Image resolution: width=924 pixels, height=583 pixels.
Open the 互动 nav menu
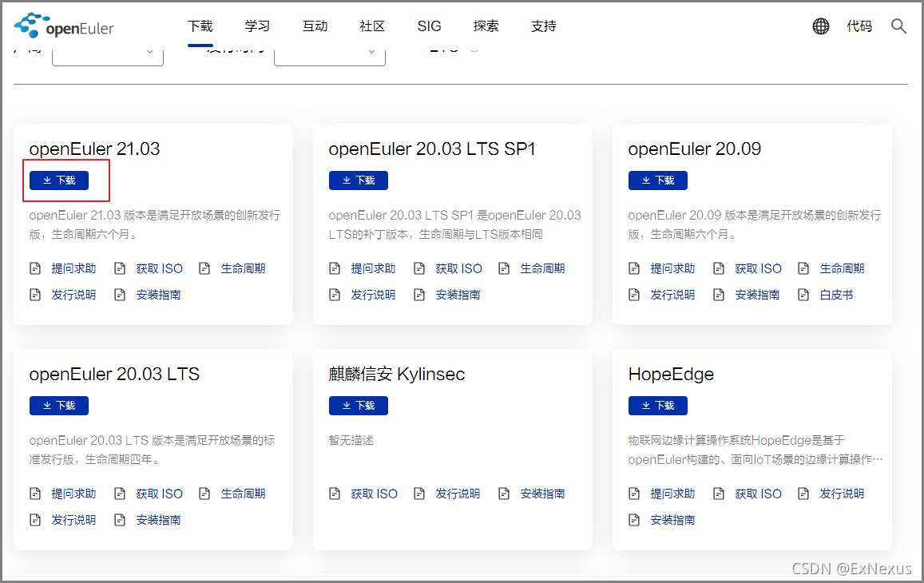[315, 26]
